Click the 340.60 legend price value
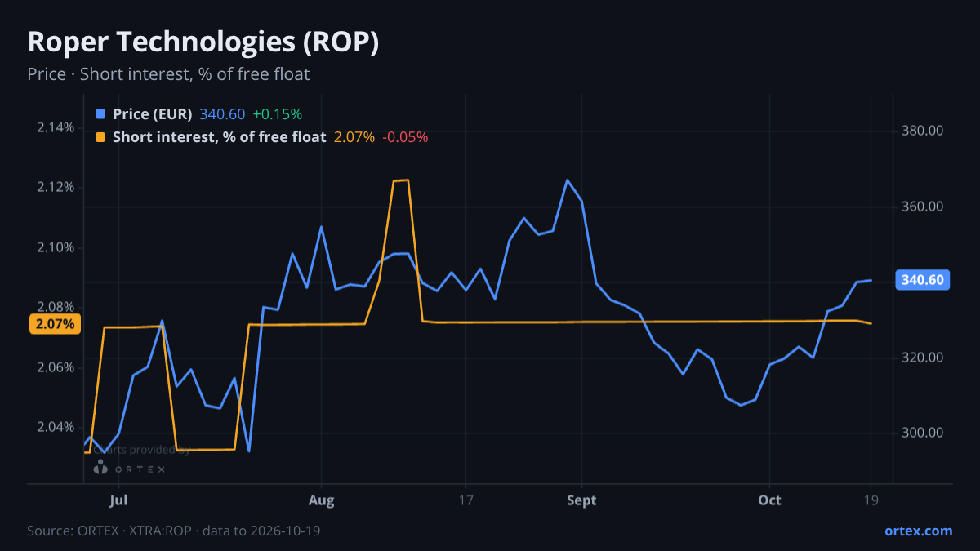This screenshot has height=551, width=980. coord(222,114)
